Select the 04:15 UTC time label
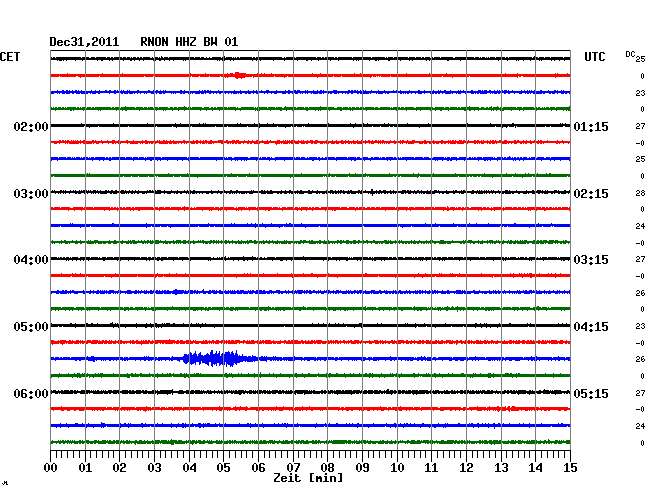 [x=591, y=327]
